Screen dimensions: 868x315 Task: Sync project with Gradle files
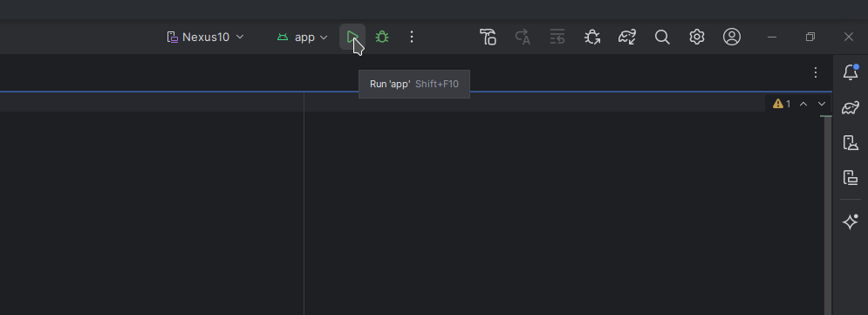point(627,38)
